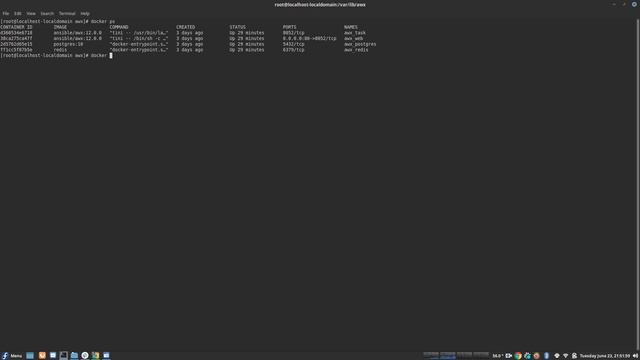Open the Bluetooth tray icon
This screenshot has height=360, width=640.
click(547, 356)
